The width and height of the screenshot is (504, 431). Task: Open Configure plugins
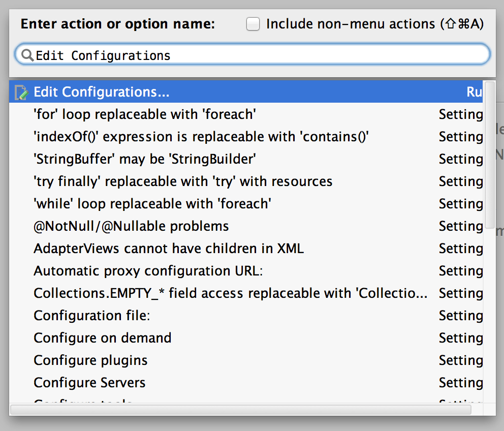pos(90,360)
